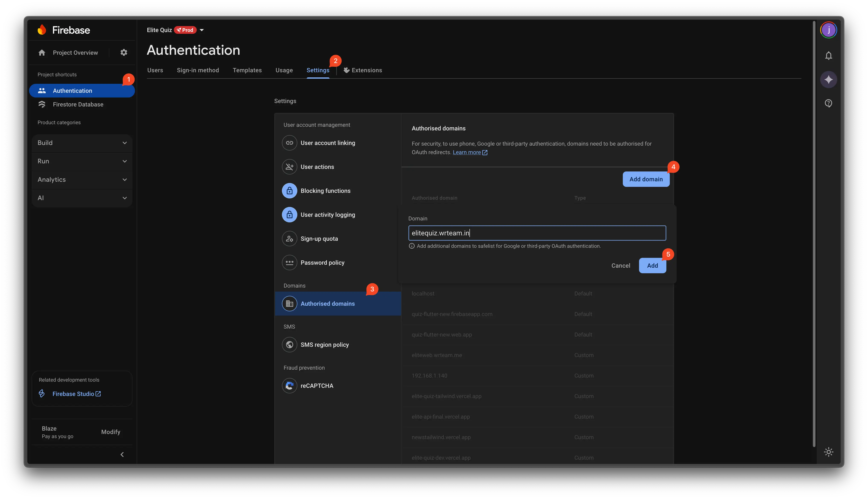Screen dimensions: 868x499
Task: Select the Settings tab
Action: click(318, 70)
